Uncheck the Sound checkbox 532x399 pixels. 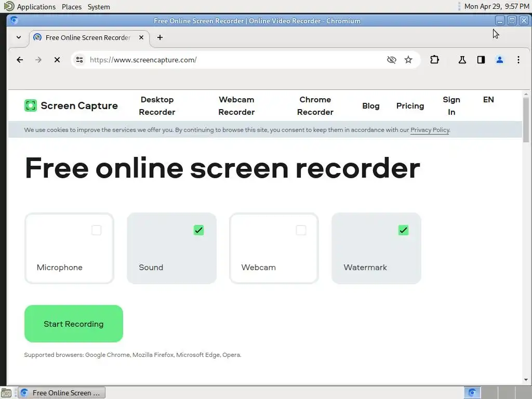point(199,230)
